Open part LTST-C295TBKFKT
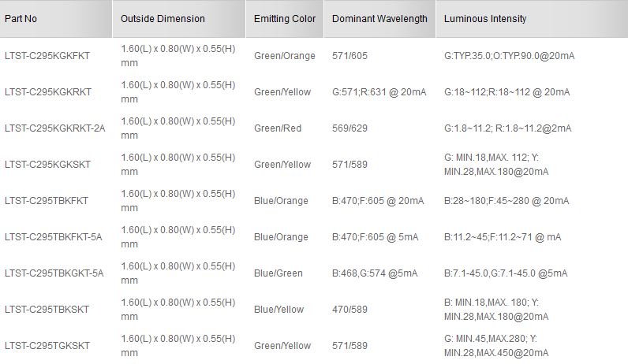Viewport: 628px width, 364px height. click(47, 201)
